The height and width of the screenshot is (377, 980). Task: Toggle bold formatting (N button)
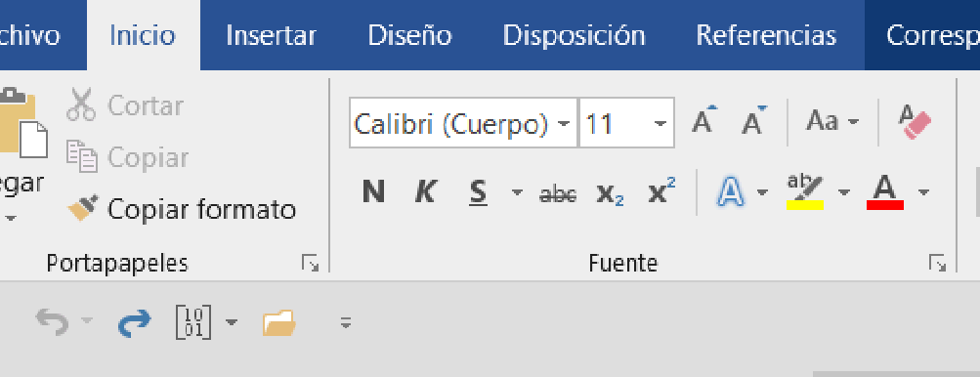[x=373, y=191]
